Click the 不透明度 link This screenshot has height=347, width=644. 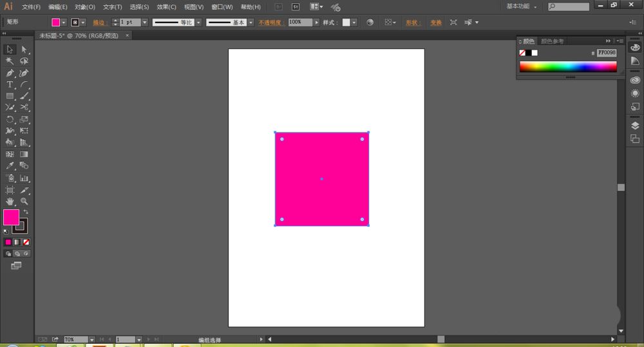272,22
